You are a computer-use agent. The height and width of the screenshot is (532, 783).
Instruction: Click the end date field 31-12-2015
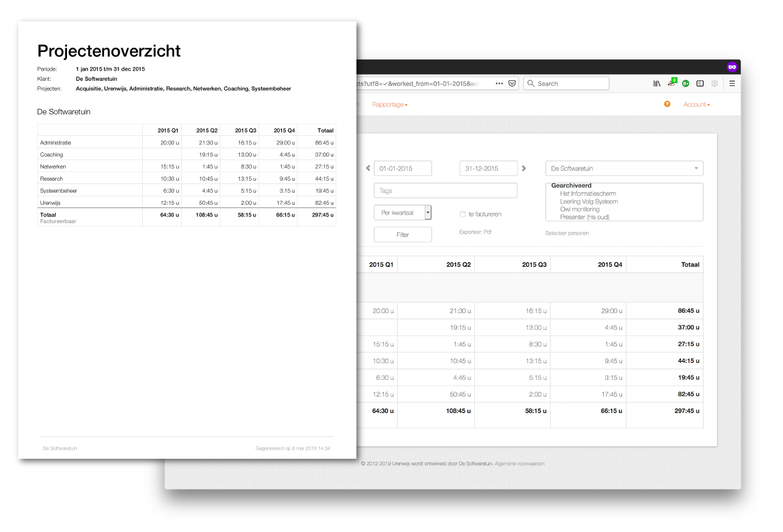click(x=489, y=168)
